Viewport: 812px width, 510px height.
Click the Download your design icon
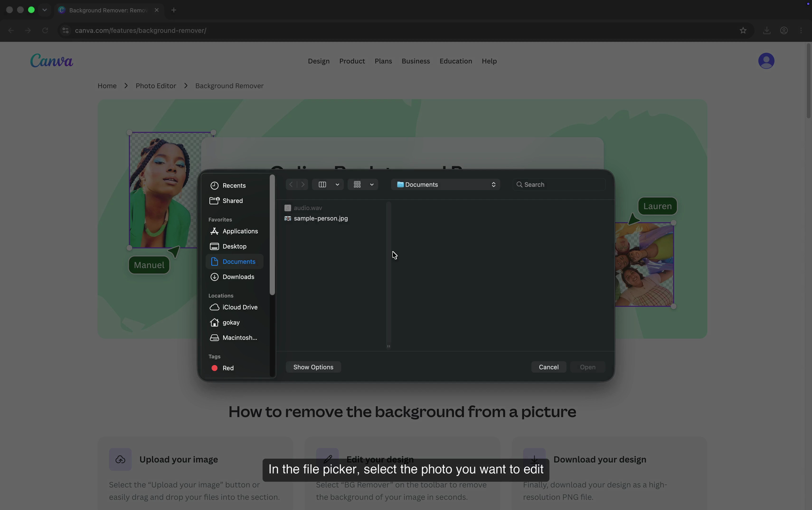click(534, 459)
